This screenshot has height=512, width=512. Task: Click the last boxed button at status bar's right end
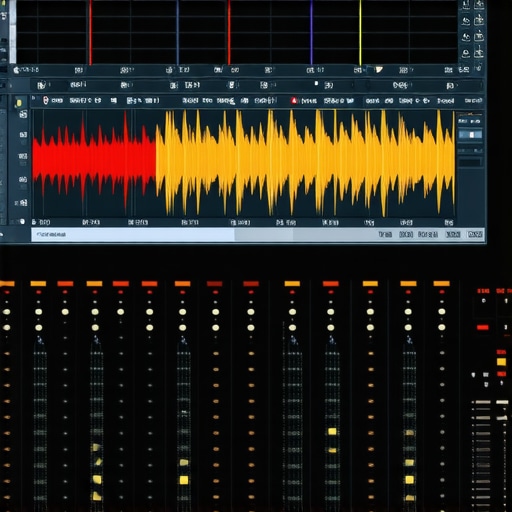tap(475, 234)
